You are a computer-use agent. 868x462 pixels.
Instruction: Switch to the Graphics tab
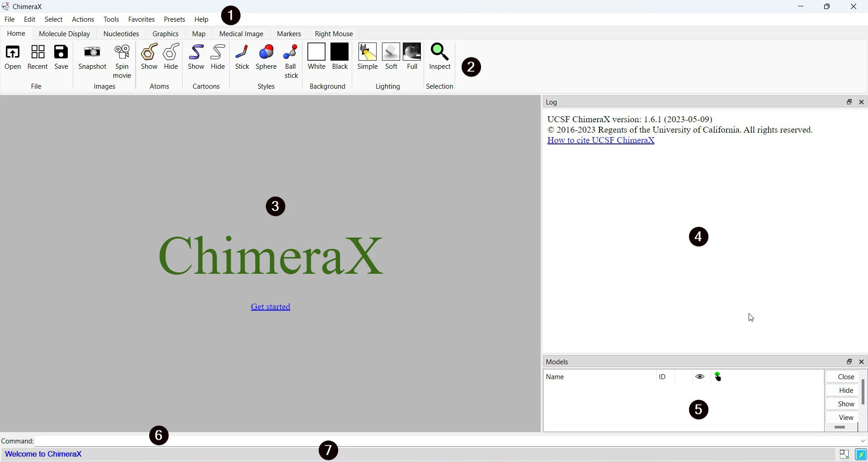point(165,34)
